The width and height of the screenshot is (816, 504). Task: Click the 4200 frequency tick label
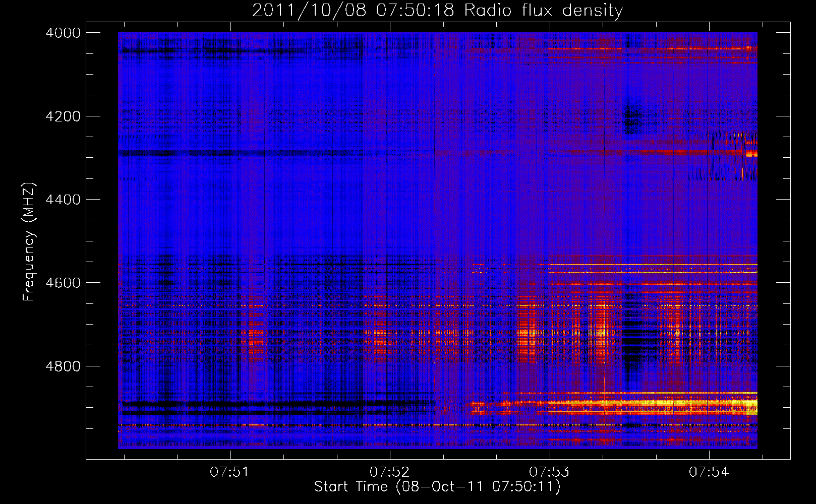tap(63, 116)
